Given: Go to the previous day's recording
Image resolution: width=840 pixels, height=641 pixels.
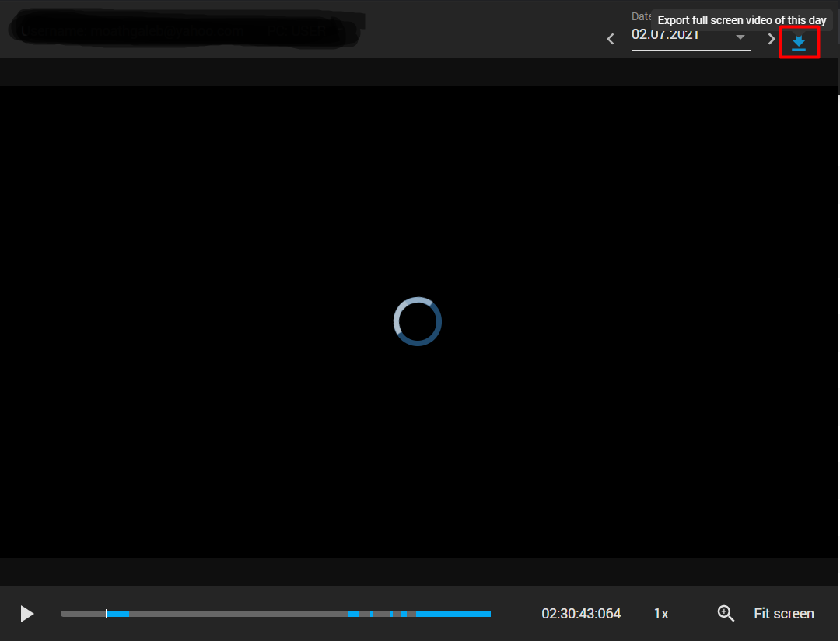Looking at the screenshot, I should click(x=610, y=38).
